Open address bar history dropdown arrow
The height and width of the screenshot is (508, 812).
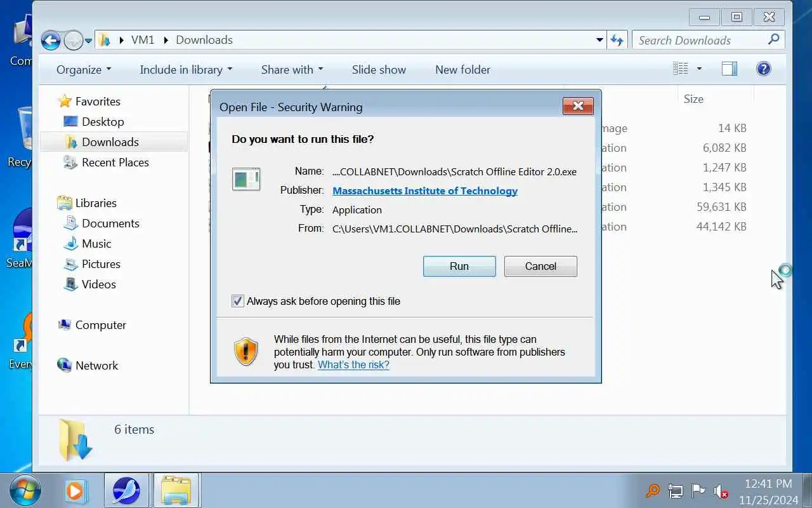click(x=599, y=40)
